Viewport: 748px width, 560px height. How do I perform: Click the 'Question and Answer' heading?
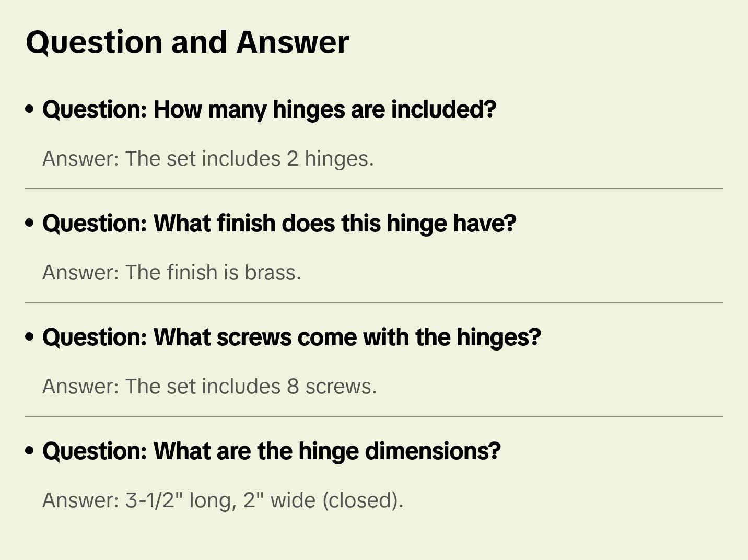187,42
